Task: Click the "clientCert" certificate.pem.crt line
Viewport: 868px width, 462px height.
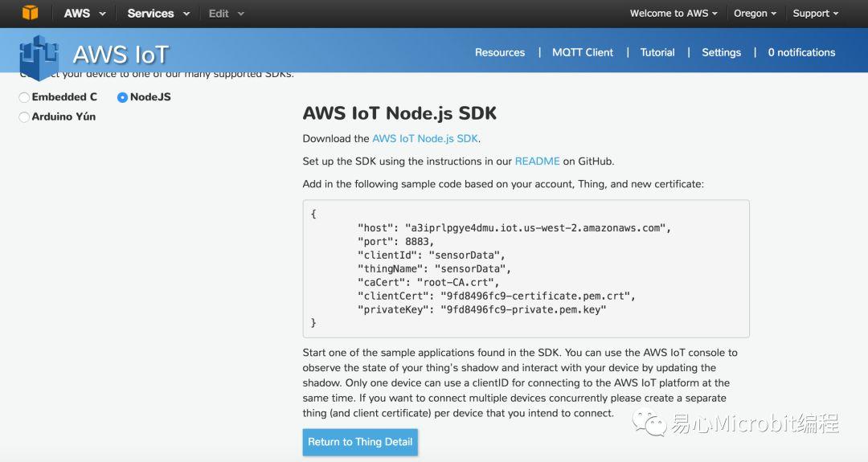Action: (497, 296)
